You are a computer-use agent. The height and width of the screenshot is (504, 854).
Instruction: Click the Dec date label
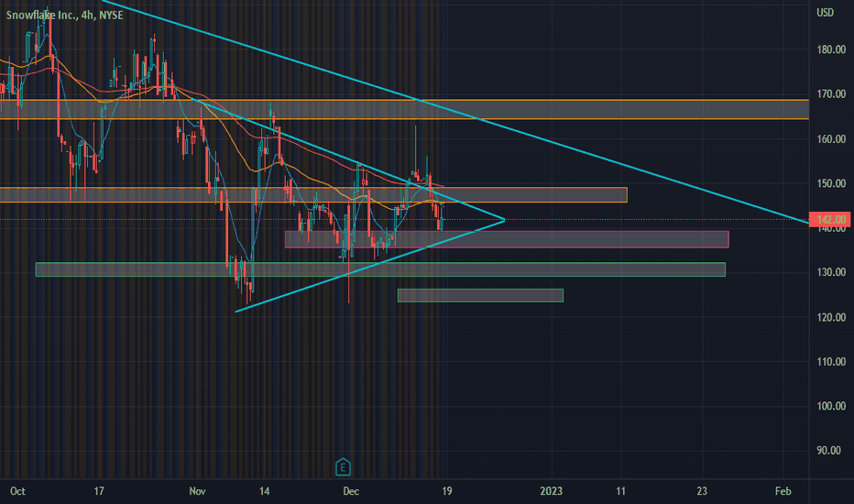(351, 491)
